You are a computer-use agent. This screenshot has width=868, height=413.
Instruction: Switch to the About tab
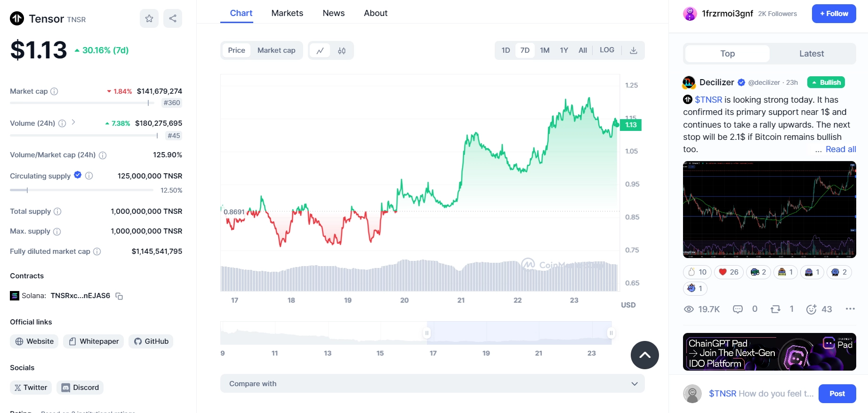click(376, 13)
